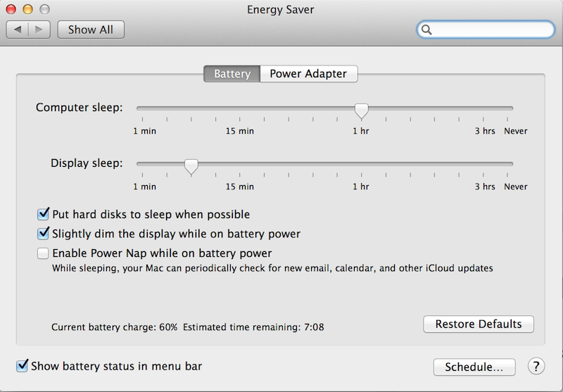Select the Battery tab
This screenshot has height=392, width=563.
click(x=232, y=74)
